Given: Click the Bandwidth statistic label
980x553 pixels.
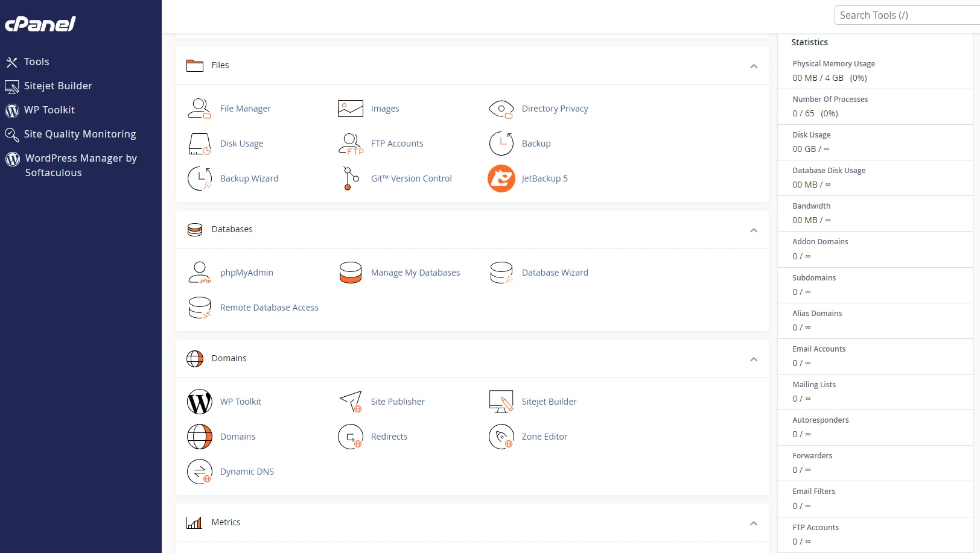Looking at the screenshot, I should point(811,206).
